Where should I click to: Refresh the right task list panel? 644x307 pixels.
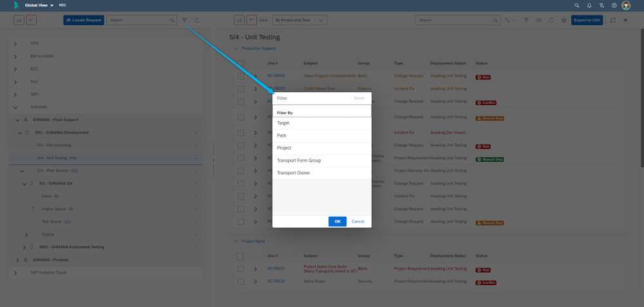pos(551,20)
